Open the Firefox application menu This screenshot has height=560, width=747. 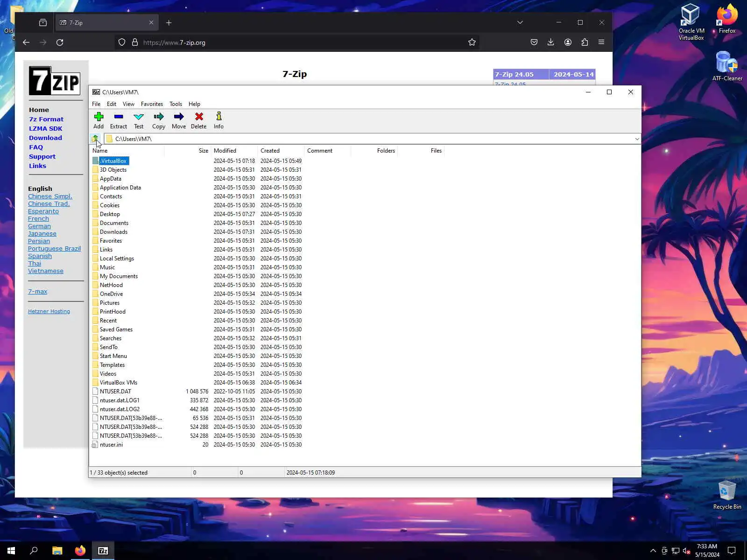(x=601, y=42)
